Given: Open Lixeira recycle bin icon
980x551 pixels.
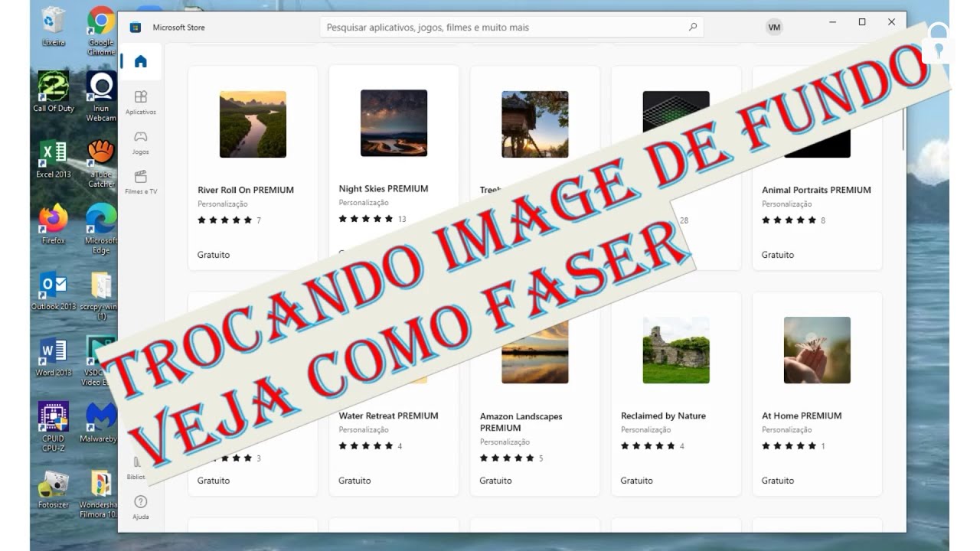Looking at the screenshot, I should click(x=54, y=27).
